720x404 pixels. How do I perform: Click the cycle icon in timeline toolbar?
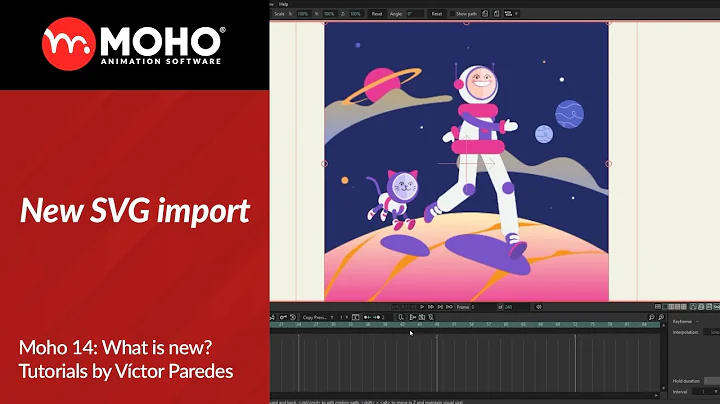(x=293, y=317)
